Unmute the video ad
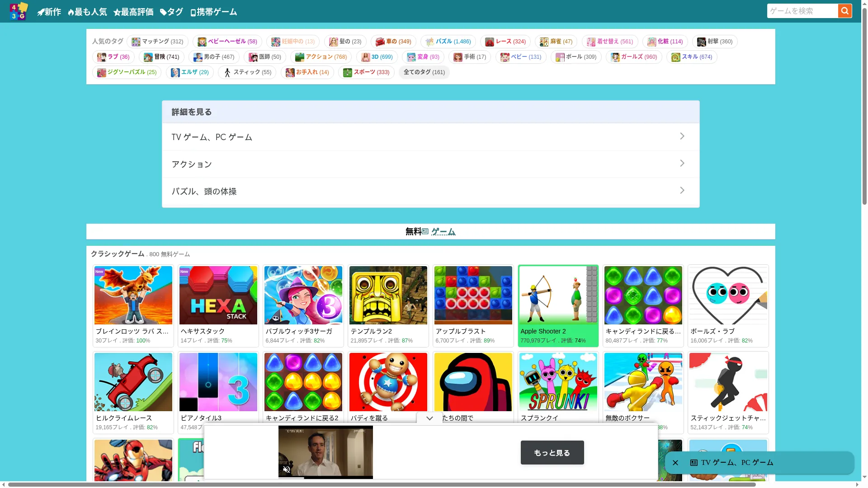This screenshot has width=868, height=488. (286, 469)
